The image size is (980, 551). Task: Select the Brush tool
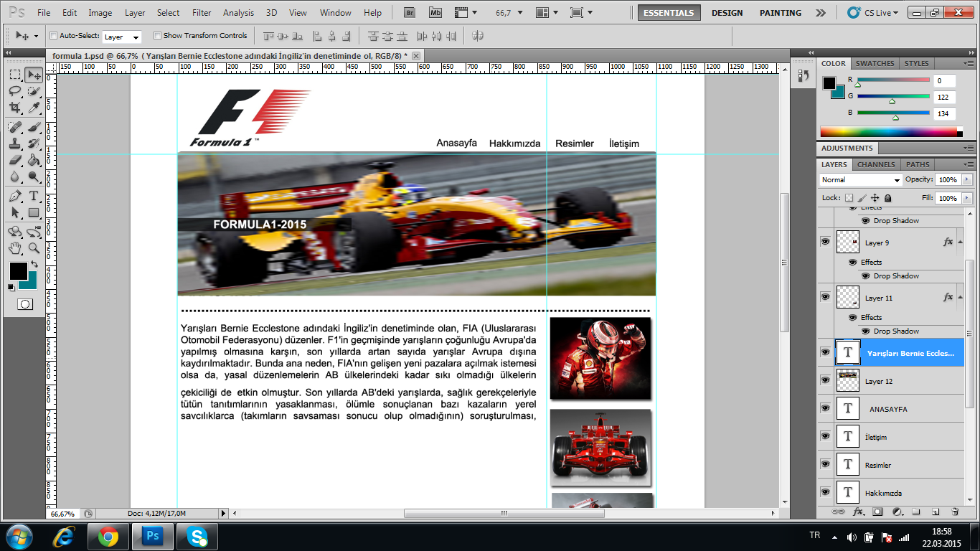coord(34,127)
